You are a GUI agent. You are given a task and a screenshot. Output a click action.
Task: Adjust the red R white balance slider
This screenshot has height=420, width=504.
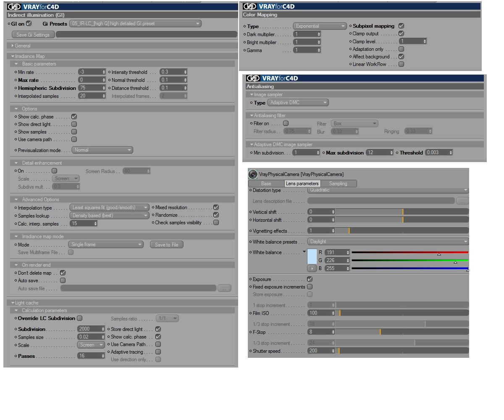pyautogui.click(x=410, y=252)
